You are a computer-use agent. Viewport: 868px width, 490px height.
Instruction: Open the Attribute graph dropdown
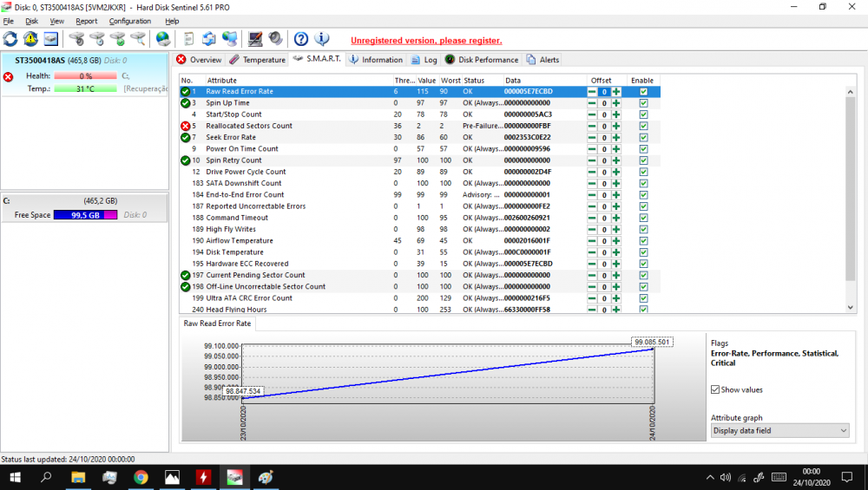[779, 430]
